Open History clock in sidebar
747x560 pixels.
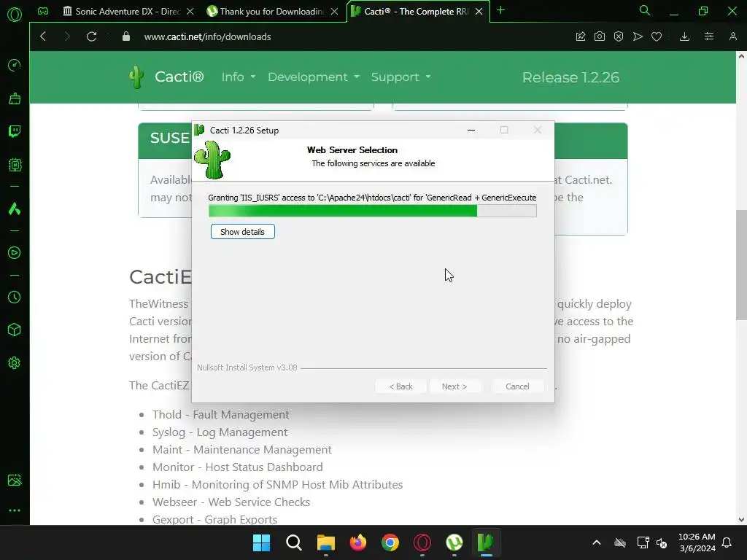(x=15, y=297)
